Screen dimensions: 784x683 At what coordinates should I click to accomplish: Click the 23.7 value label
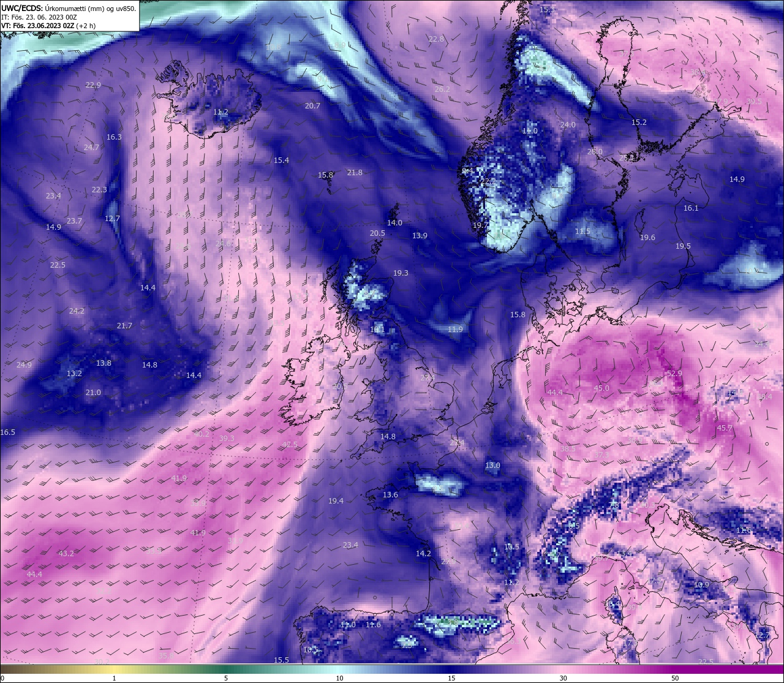pyautogui.click(x=74, y=221)
